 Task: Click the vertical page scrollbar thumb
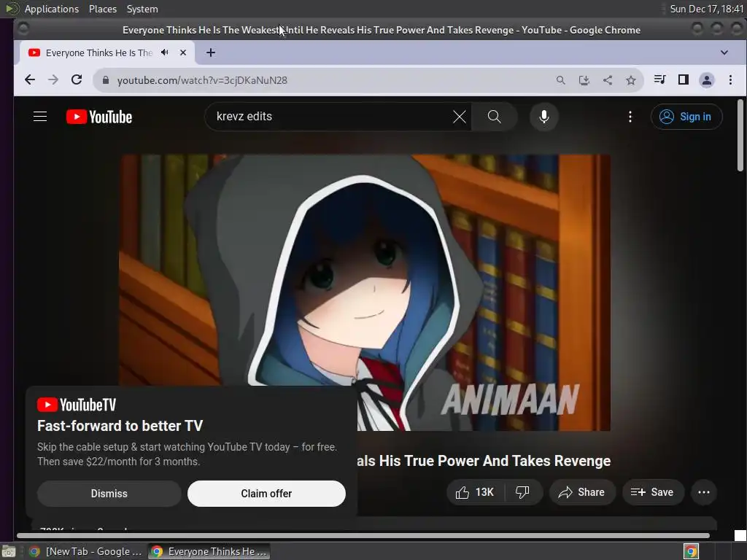pyautogui.click(x=740, y=135)
